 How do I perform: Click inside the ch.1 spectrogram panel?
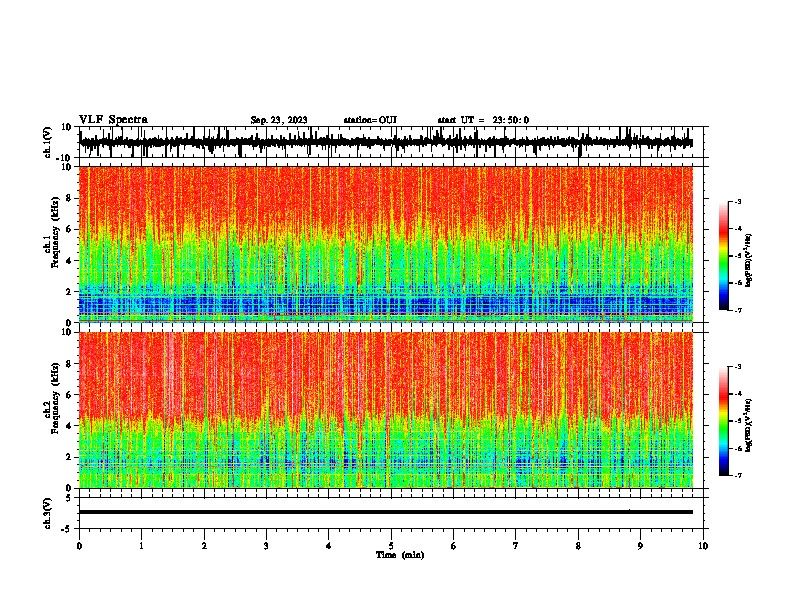386,244
